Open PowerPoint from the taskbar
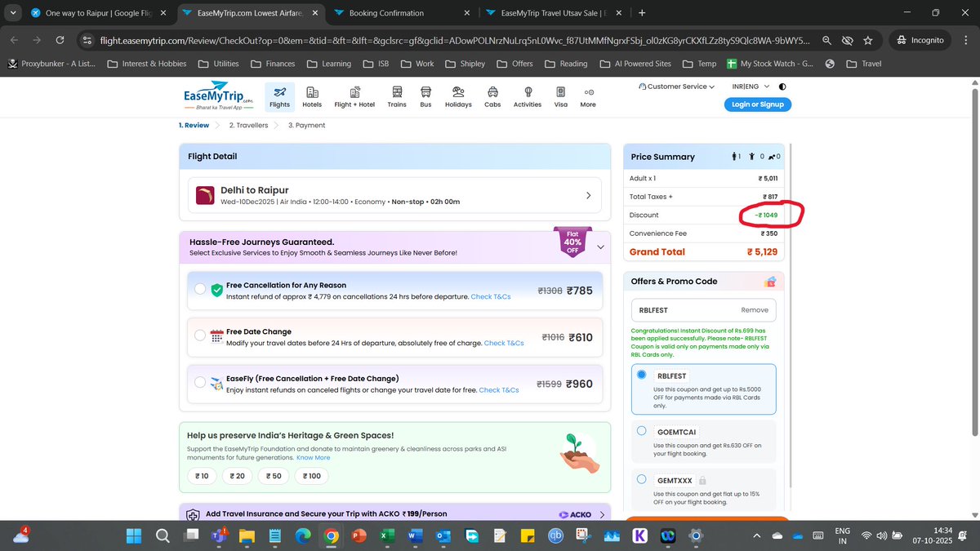The image size is (980, 551). point(357,535)
